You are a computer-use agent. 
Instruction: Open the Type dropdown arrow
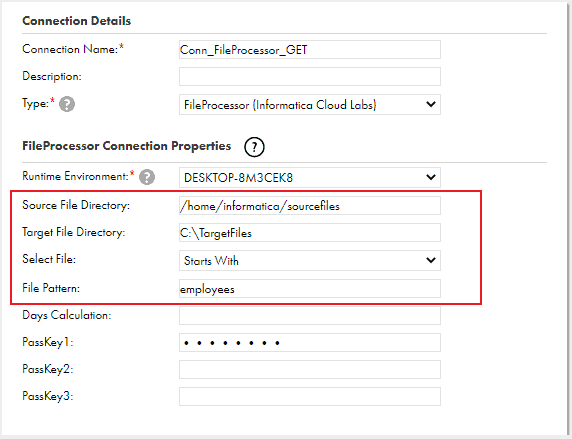click(431, 104)
